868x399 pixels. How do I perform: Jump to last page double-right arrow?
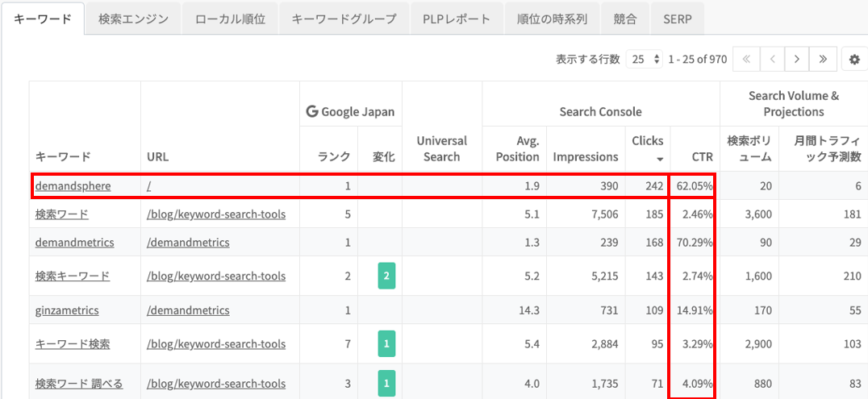(823, 59)
